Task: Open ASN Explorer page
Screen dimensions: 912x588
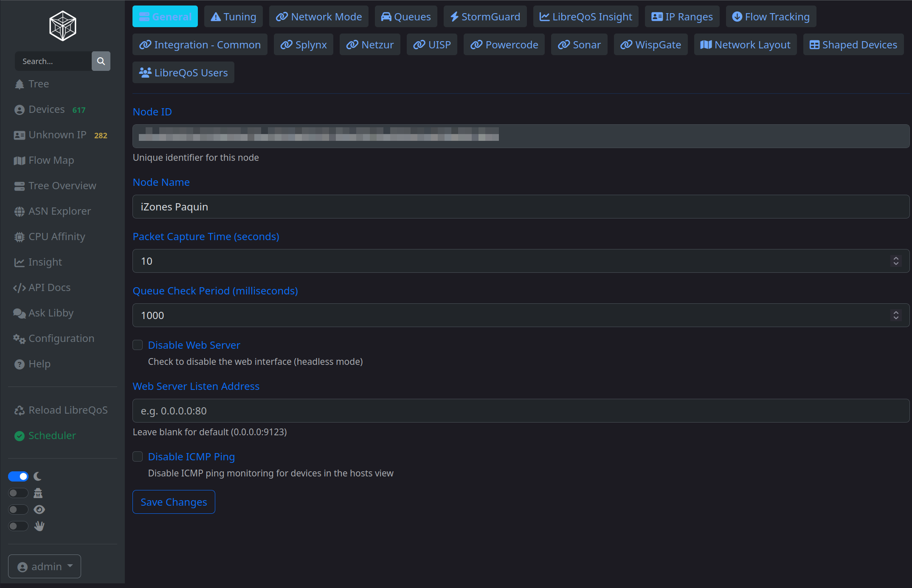Action: coord(53,211)
